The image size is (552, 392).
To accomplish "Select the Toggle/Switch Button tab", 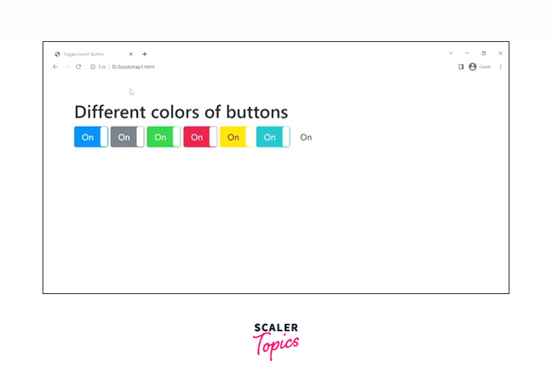I will pyautogui.click(x=88, y=54).
